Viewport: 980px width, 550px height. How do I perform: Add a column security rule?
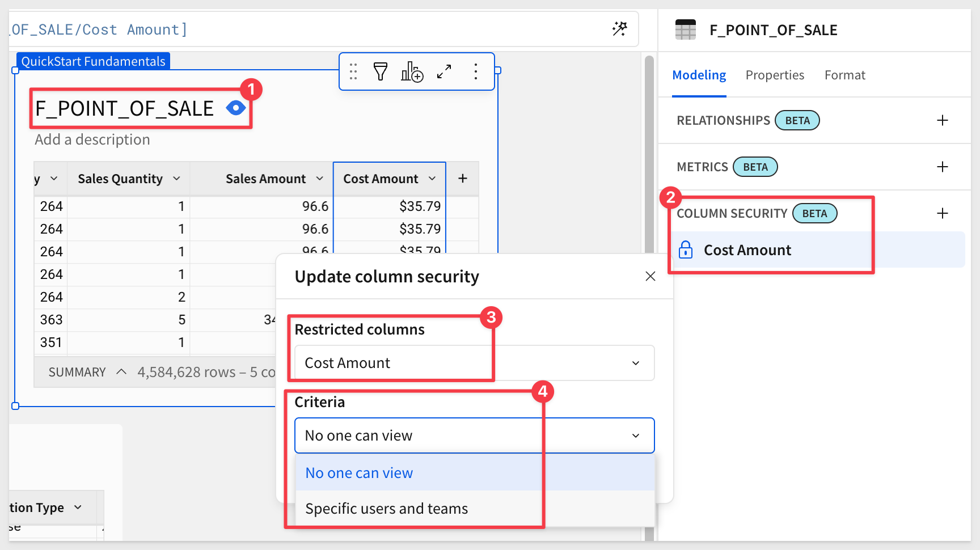point(942,213)
